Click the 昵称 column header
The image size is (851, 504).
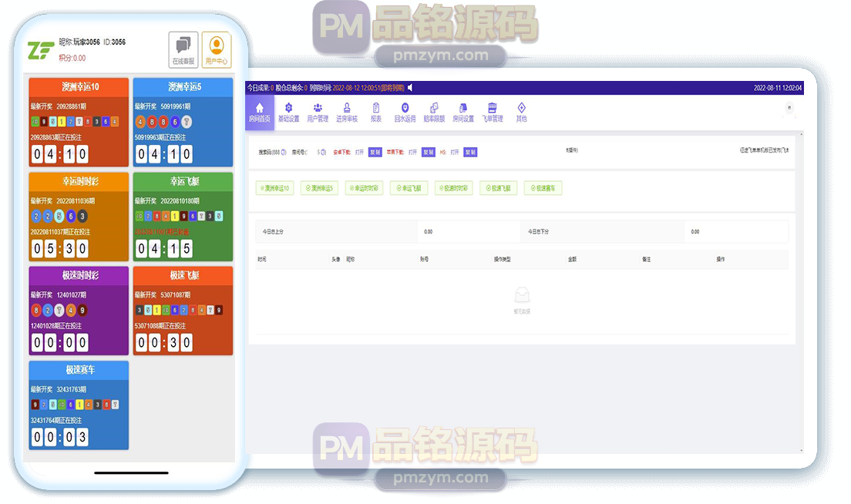point(351,260)
